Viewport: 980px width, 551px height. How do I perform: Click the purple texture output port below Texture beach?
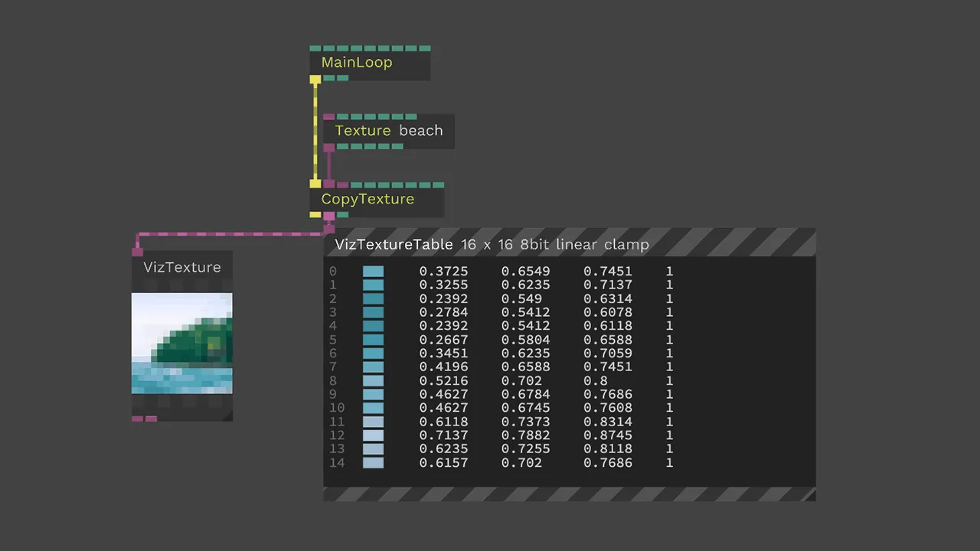[329, 146]
